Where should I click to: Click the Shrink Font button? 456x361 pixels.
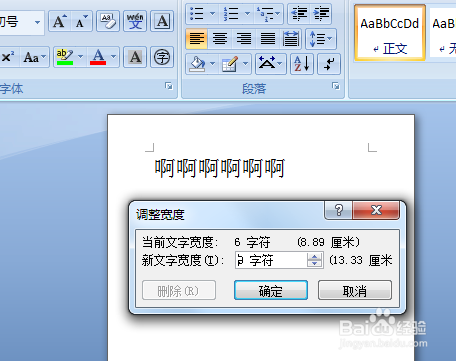[x=81, y=21]
